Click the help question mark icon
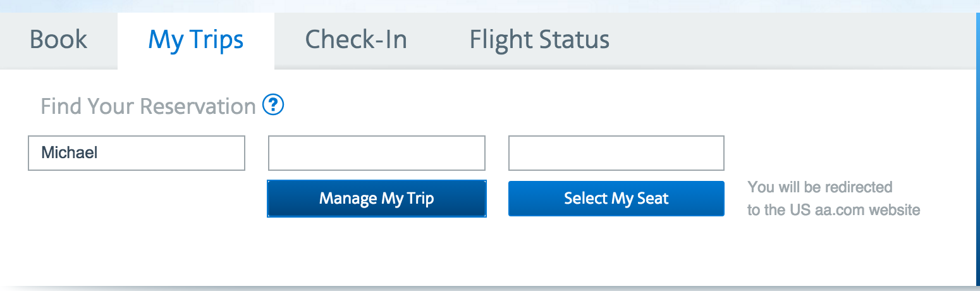This screenshot has height=291, width=980. pos(273,105)
